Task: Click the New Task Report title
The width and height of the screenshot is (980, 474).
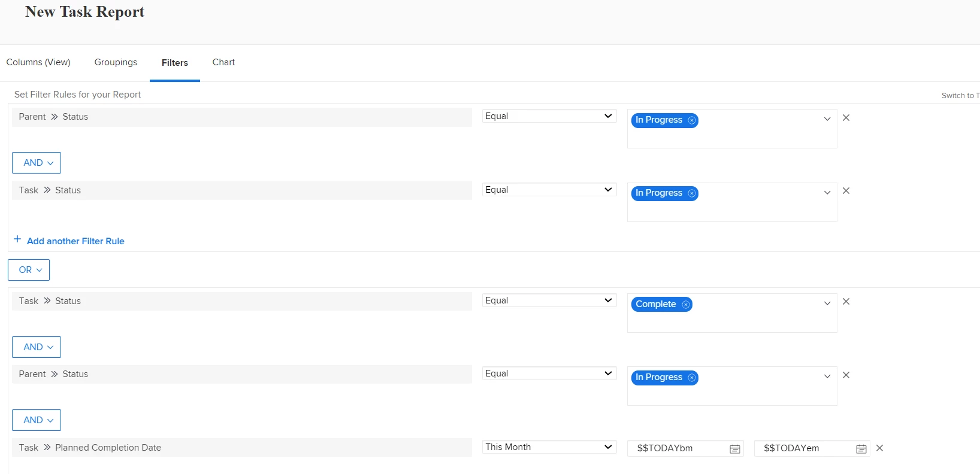Action: (84, 12)
